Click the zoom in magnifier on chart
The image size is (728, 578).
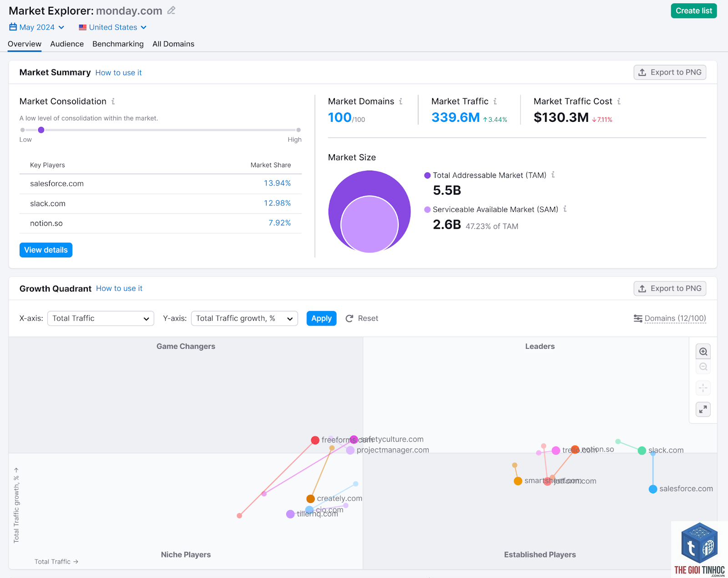(703, 352)
